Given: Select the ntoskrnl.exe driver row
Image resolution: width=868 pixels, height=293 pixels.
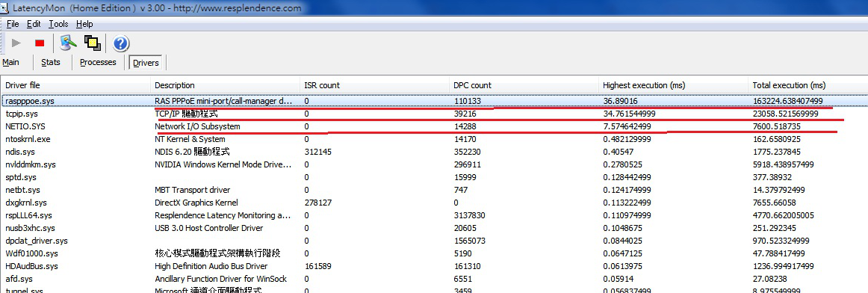Looking at the screenshot, I should [434, 139].
